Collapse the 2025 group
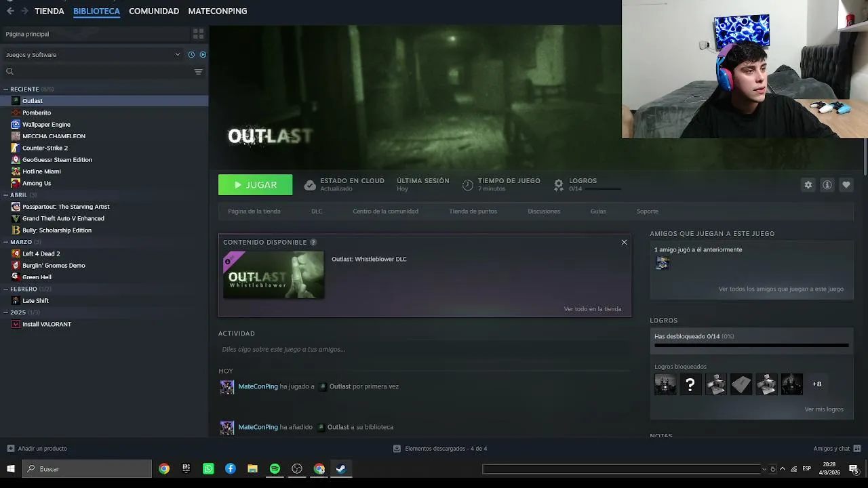This screenshot has width=868, height=488. 5,312
